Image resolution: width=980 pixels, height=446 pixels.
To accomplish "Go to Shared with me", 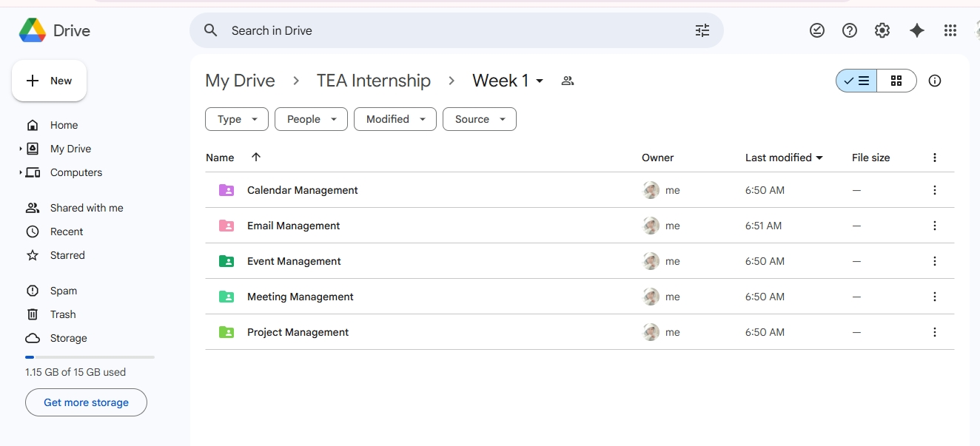I will coord(87,208).
